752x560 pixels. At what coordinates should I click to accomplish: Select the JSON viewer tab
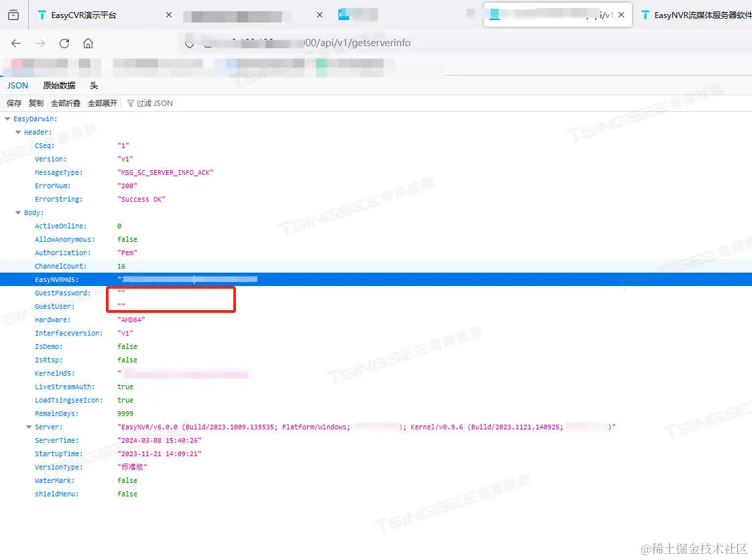pyautogui.click(x=17, y=85)
